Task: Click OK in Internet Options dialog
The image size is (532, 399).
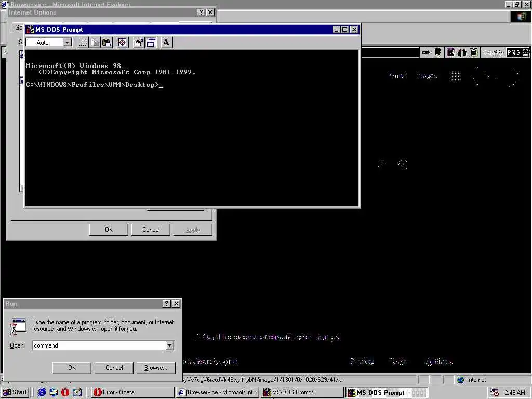Action: [109, 230]
